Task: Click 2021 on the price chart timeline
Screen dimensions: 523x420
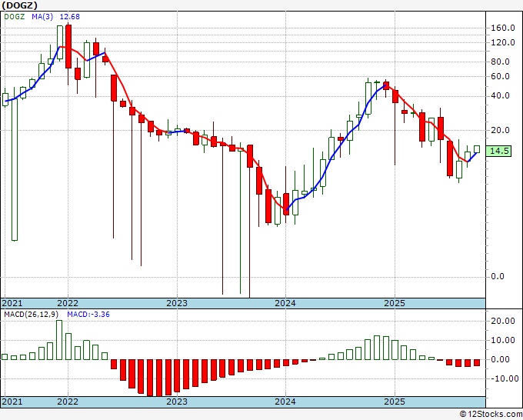Action: click(x=12, y=303)
